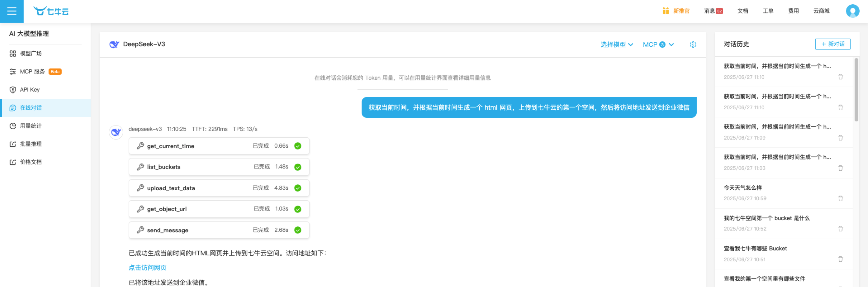Screen dimensions: 868x287
Task: Go to 模型广场 in sidebar
Action: tap(46, 53)
